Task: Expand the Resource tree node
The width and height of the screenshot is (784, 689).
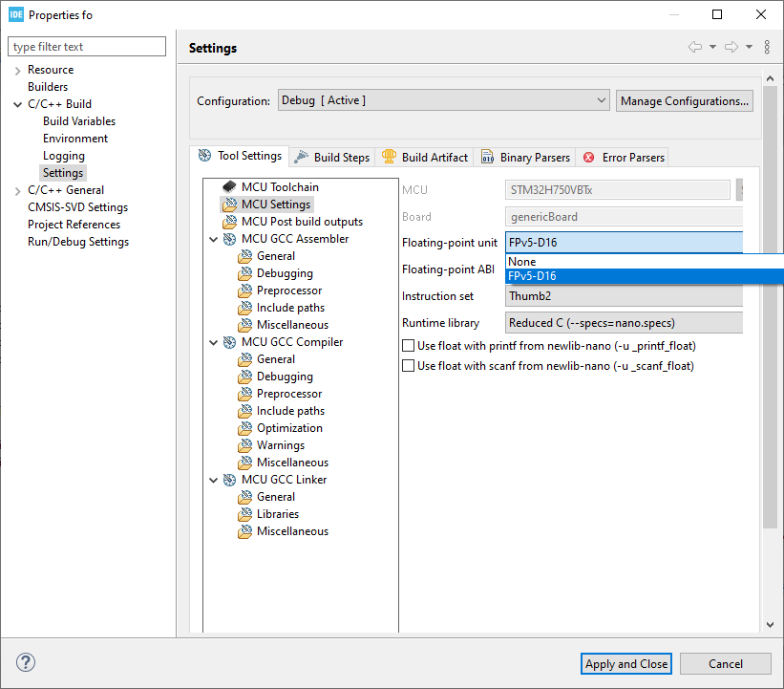Action: pos(17,70)
